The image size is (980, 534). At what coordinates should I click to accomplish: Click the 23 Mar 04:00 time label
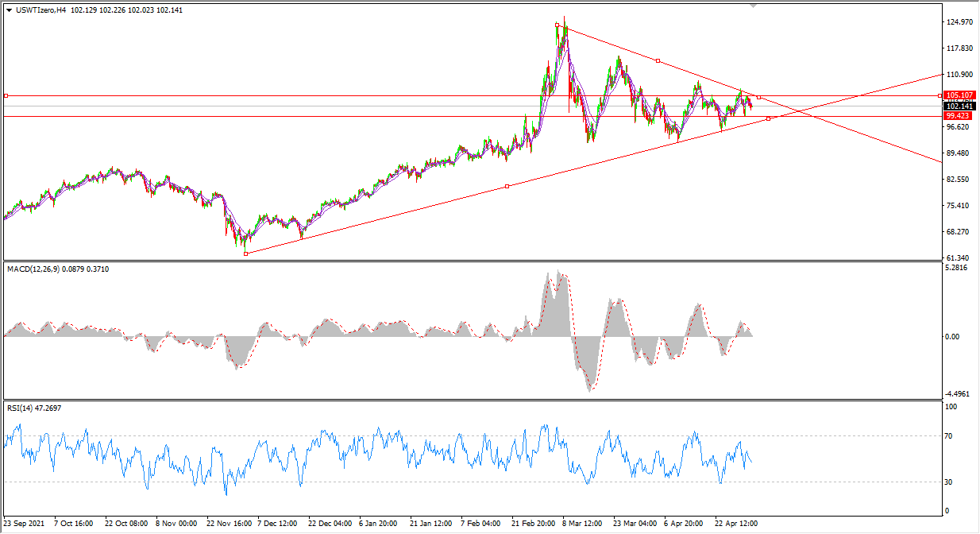pyautogui.click(x=635, y=524)
